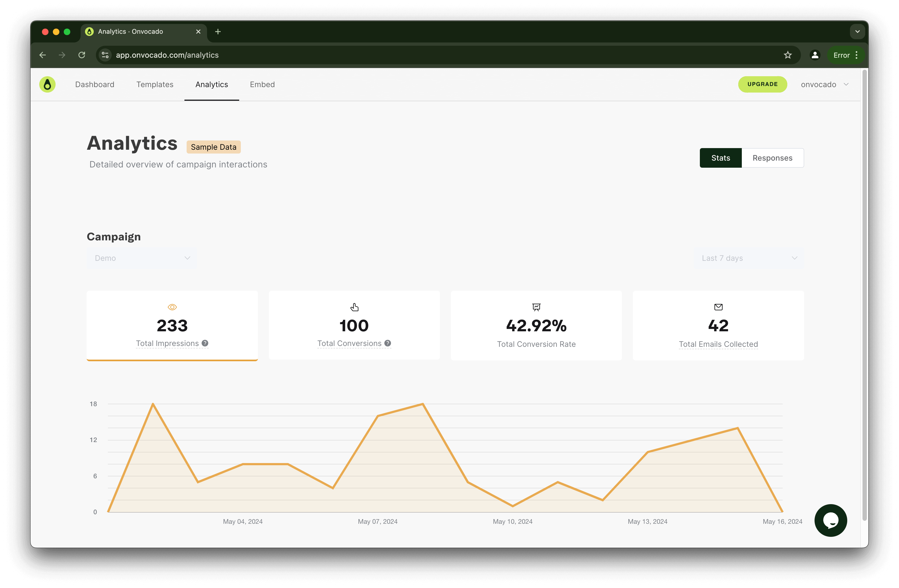Click the chart presentation icon above 42.92%
The width and height of the screenshot is (899, 588).
coord(536,307)
